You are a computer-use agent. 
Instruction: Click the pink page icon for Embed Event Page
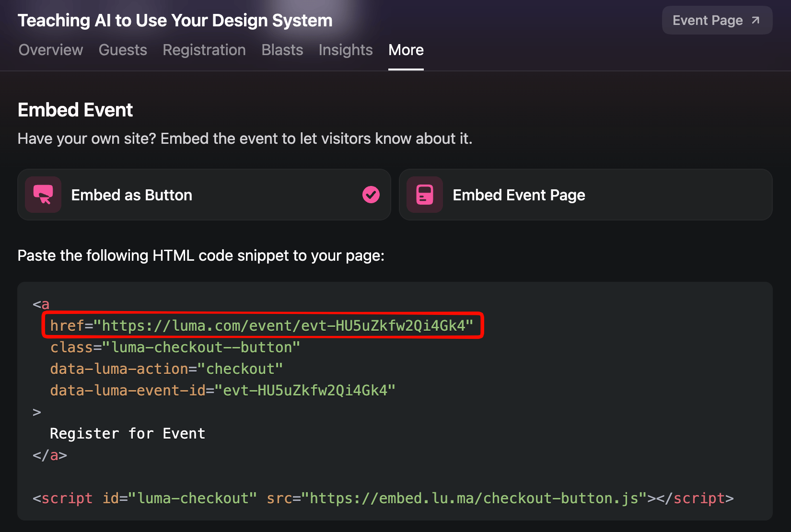pos(425,195)
